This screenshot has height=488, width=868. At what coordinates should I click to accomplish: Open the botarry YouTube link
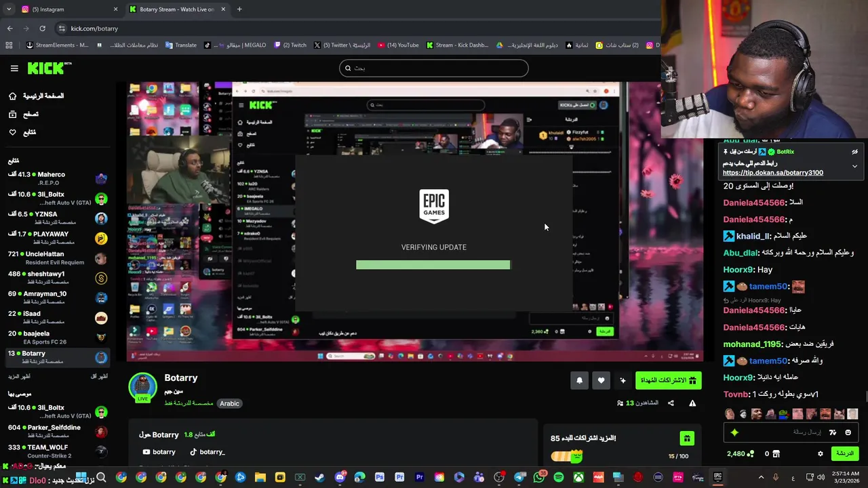159,452
